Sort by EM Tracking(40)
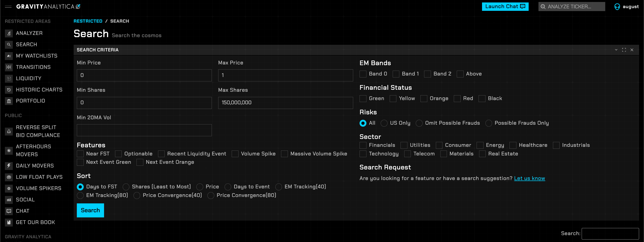The image size is (644, 242). pyautogui.click(x=279, y=187)
